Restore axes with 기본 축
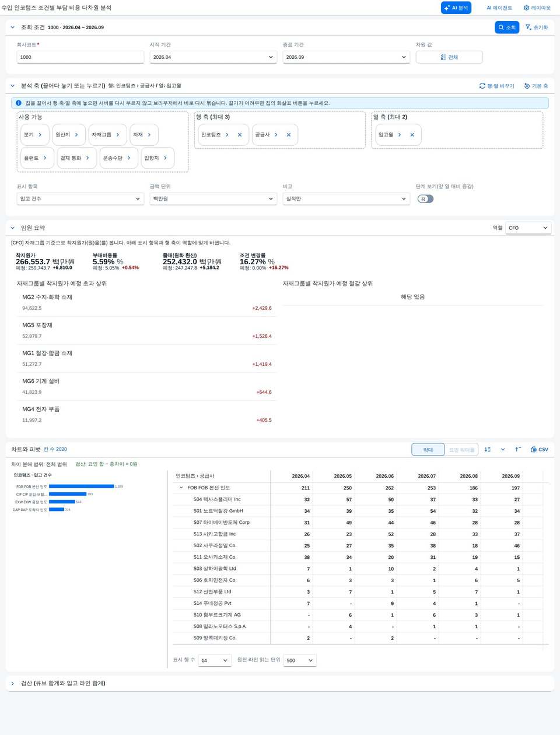Image resolution: width=560 pixels, height=735 pixels. 536,86
